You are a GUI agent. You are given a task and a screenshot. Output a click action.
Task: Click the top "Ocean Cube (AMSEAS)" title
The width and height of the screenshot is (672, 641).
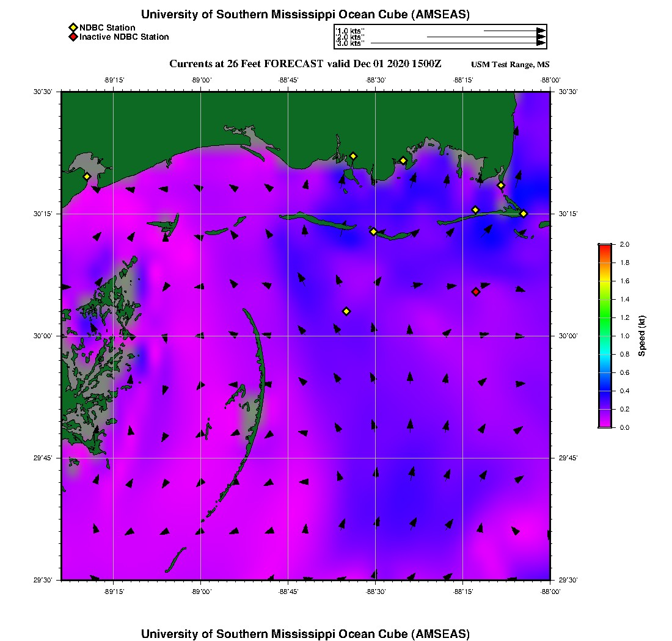click(x=305, y=15)
